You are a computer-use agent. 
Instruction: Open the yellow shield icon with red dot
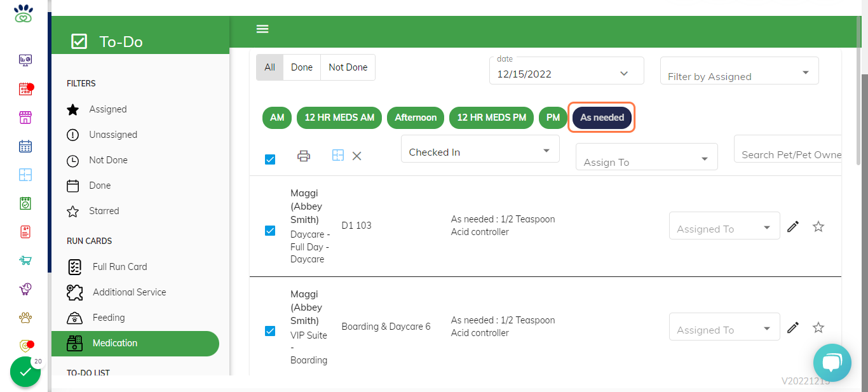click(x=25, y=346)
